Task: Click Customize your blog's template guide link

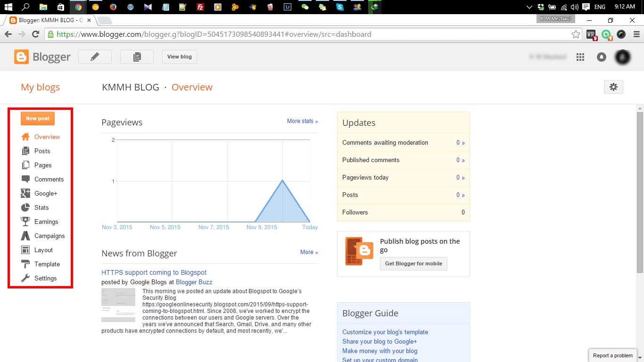Action: click(x=385, y=332)
